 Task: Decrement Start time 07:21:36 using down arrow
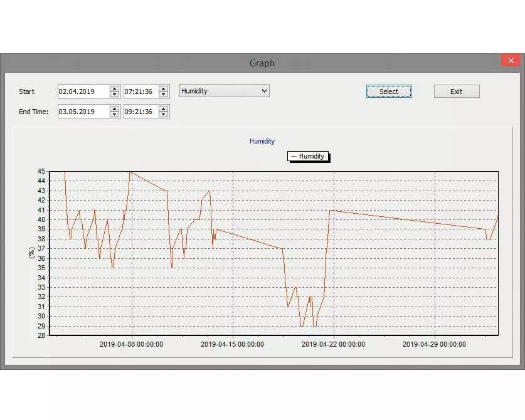coord(164,94)
